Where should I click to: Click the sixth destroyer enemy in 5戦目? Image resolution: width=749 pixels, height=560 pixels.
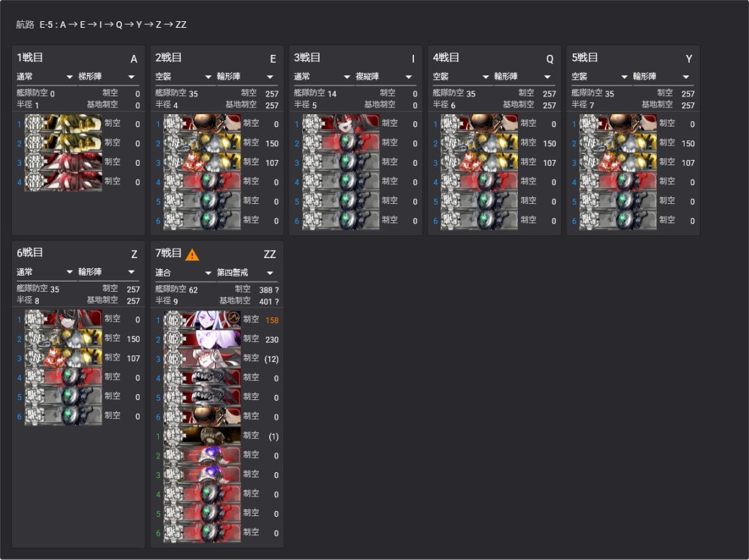(618, 220)
